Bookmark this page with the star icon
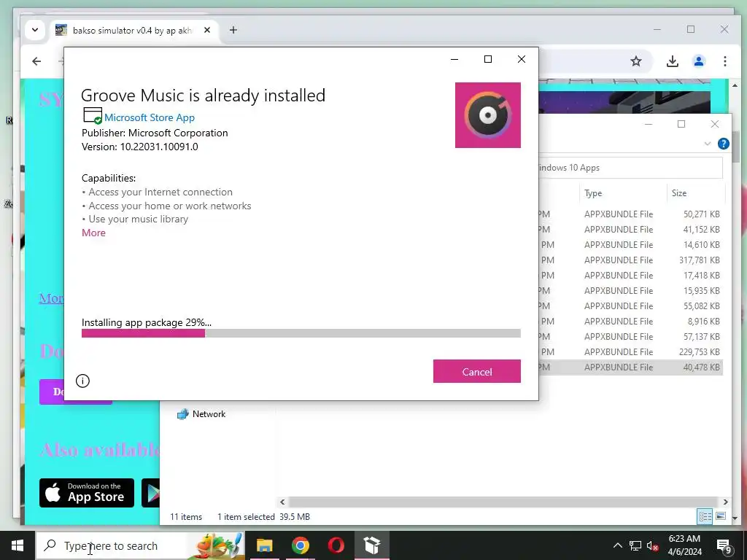Viewport: 747px width, 560px height. tap(636, 61)
